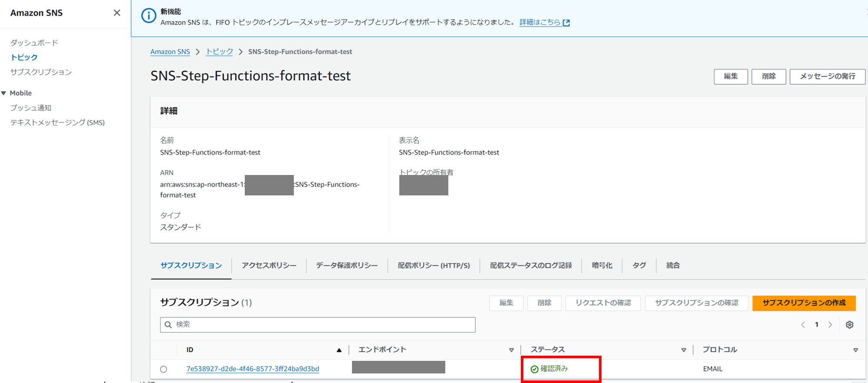This screenshot has height=383, width=868.
Task: Collapse the Mobile section
Action: (x=4, y=93)
